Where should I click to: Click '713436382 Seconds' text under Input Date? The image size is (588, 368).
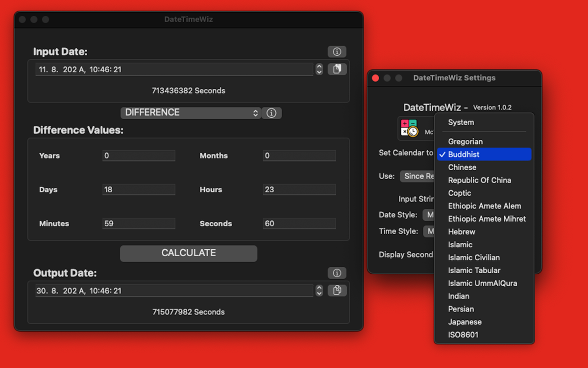189,90
